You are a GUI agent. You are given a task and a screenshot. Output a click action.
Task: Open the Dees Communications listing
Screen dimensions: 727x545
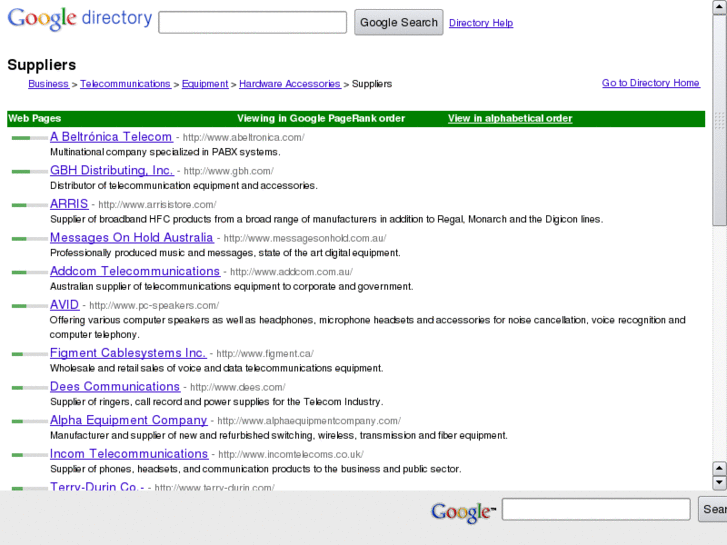[115, 386]
